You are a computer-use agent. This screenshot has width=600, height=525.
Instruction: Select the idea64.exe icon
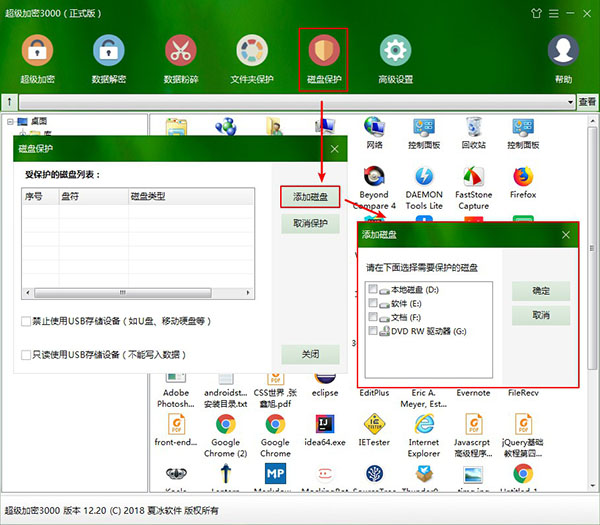coord(324,430)
